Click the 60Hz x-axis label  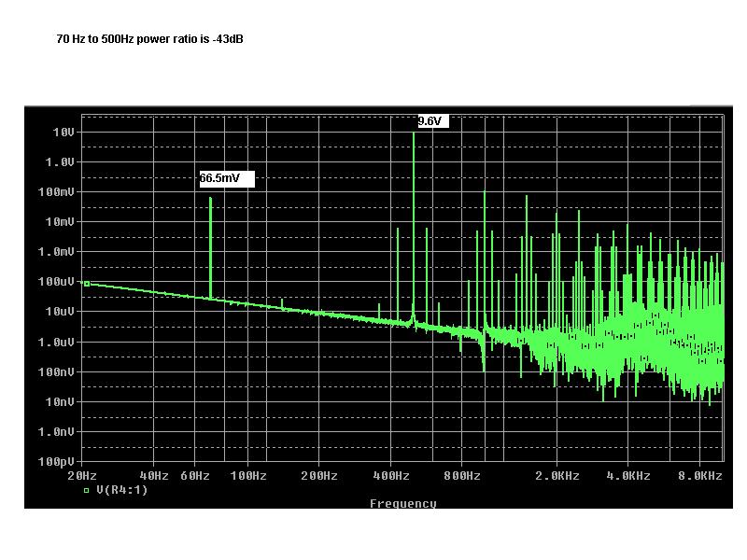[x=195, y=475]
